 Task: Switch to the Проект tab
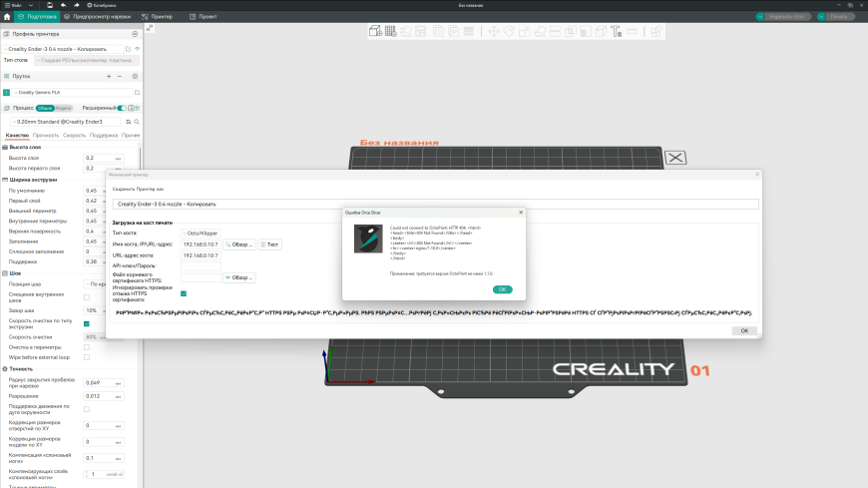(x=204, y=17)
